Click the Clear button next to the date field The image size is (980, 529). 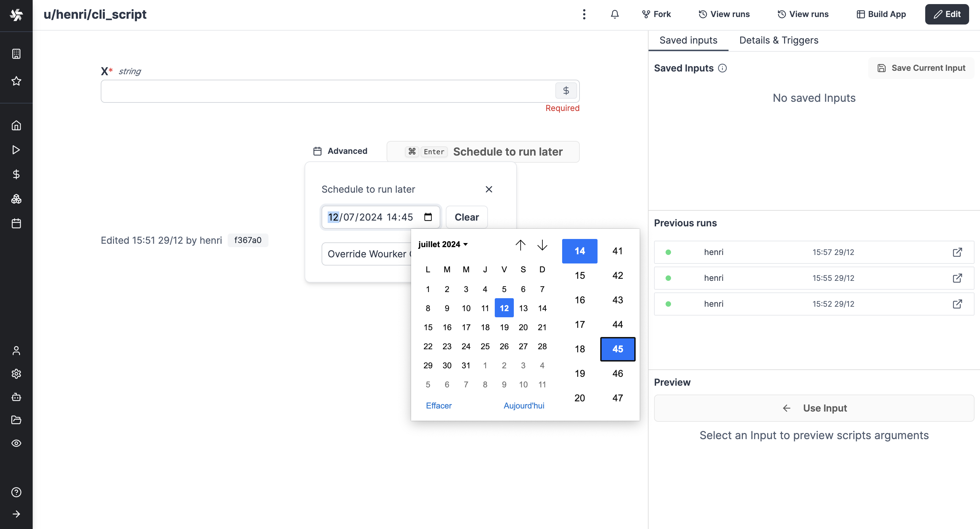coord(467,217)
